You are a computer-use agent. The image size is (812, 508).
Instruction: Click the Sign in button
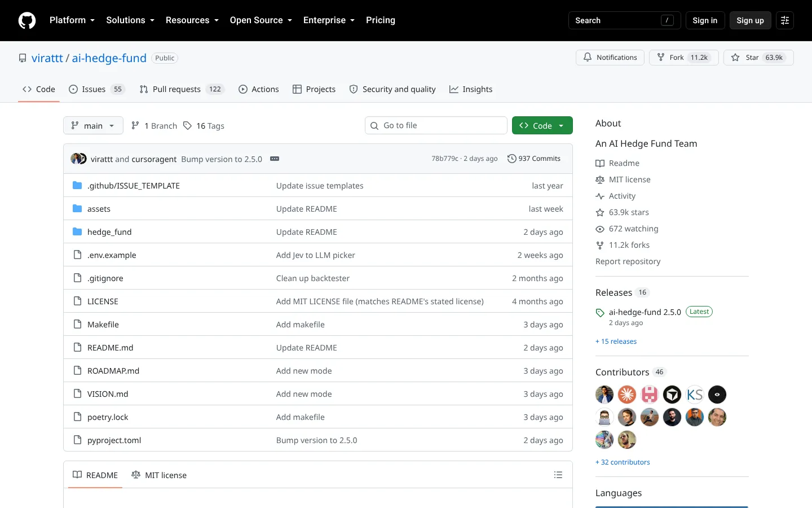click(705, 20)
